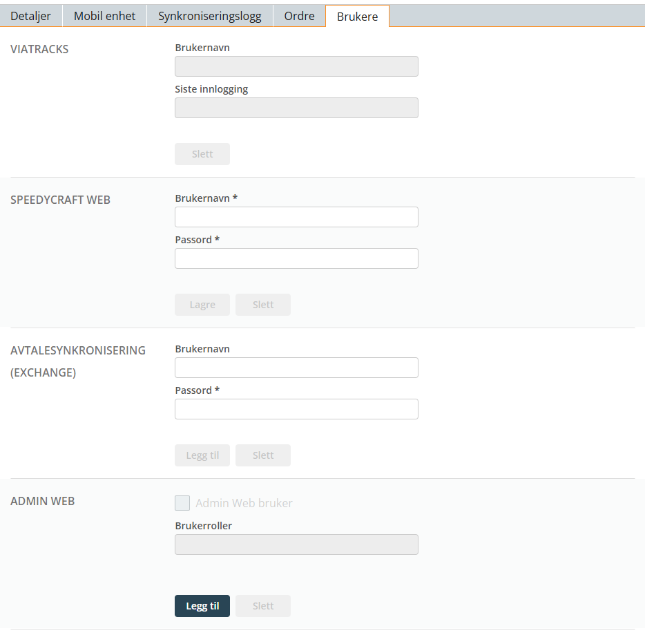Click the ADMIN WEB section heading
Screen dimensions: 645x644
tap(42, 501)
